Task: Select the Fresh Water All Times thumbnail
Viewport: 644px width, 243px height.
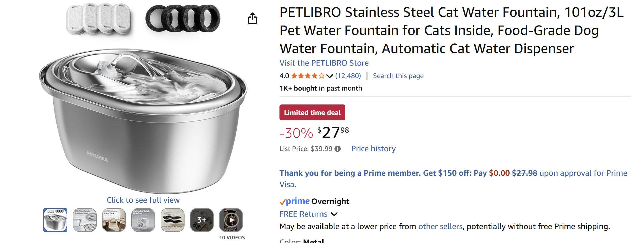Action: pos(172,220)
